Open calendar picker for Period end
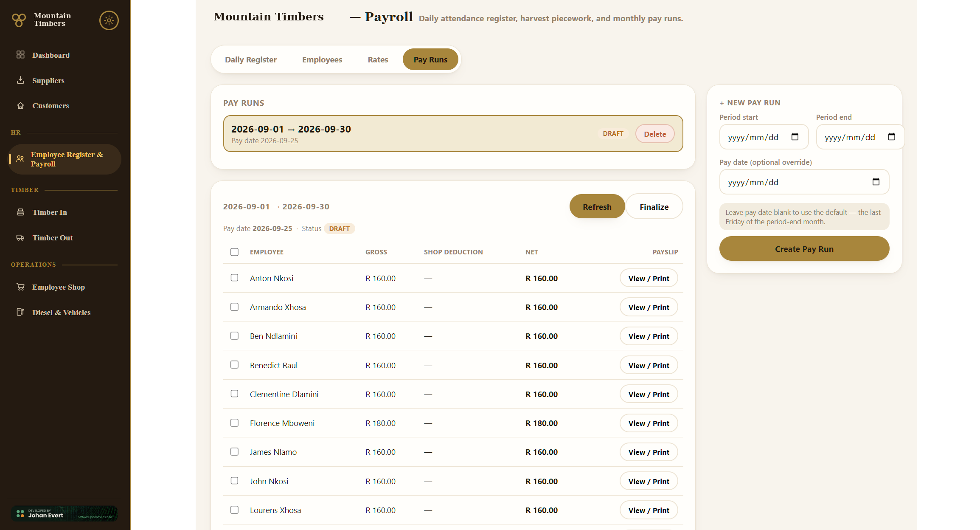 (x=892, y=137)
